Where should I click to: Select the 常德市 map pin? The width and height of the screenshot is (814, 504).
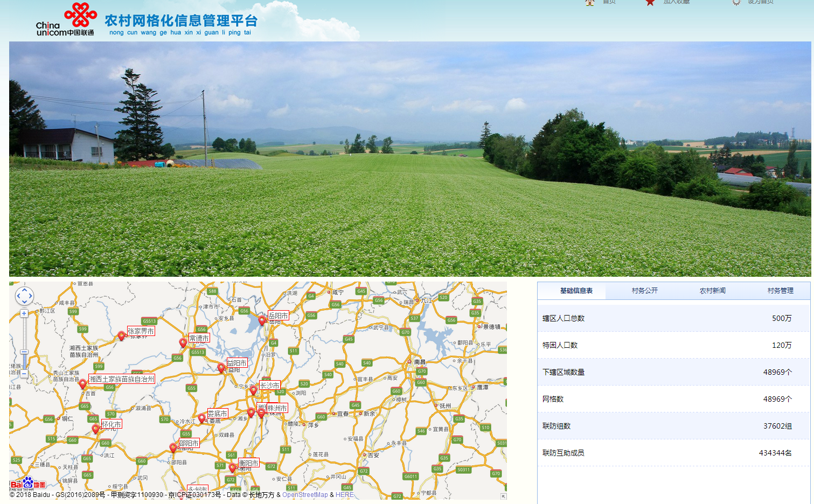click(x=183, y=342)
